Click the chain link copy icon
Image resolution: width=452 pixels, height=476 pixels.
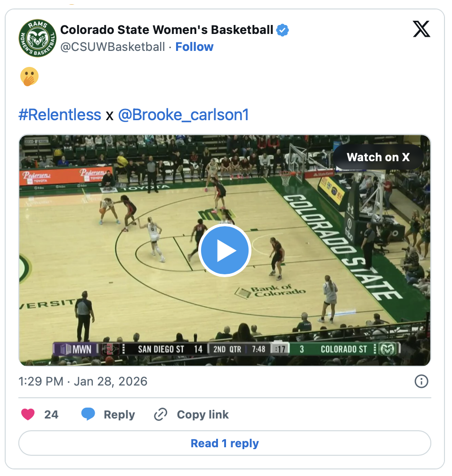pos(161,415)
